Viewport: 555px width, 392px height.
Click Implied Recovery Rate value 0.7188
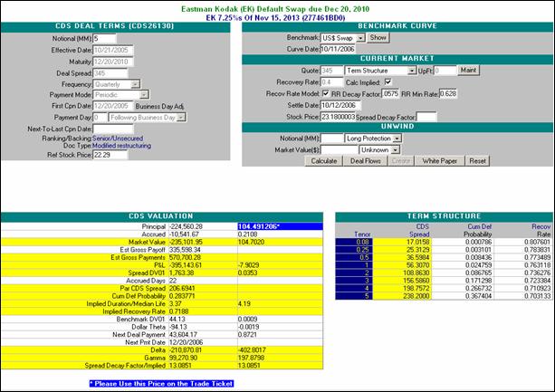(x=178, y=311)
